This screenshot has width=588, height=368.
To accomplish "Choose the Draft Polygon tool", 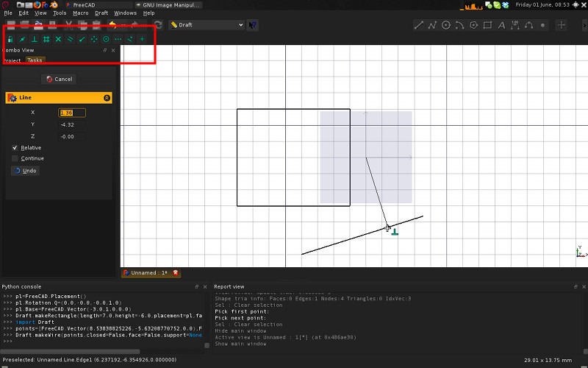I will click(x=474, y=25).
